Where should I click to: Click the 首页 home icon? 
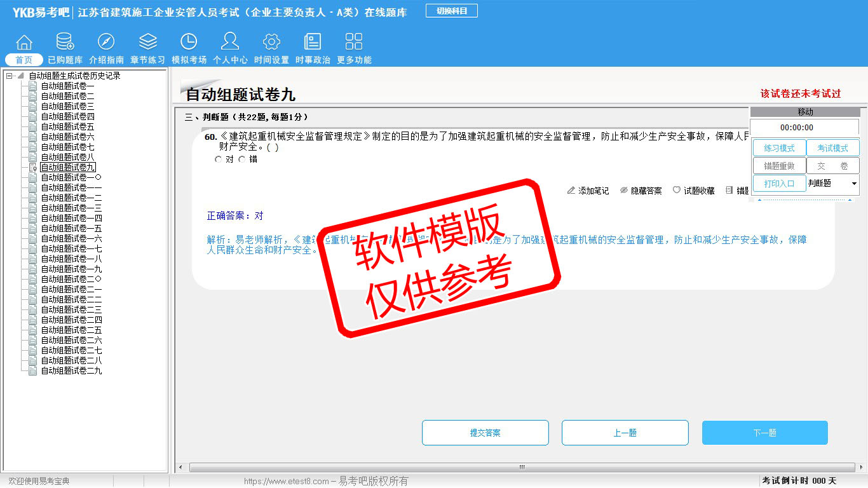[24, 43]
